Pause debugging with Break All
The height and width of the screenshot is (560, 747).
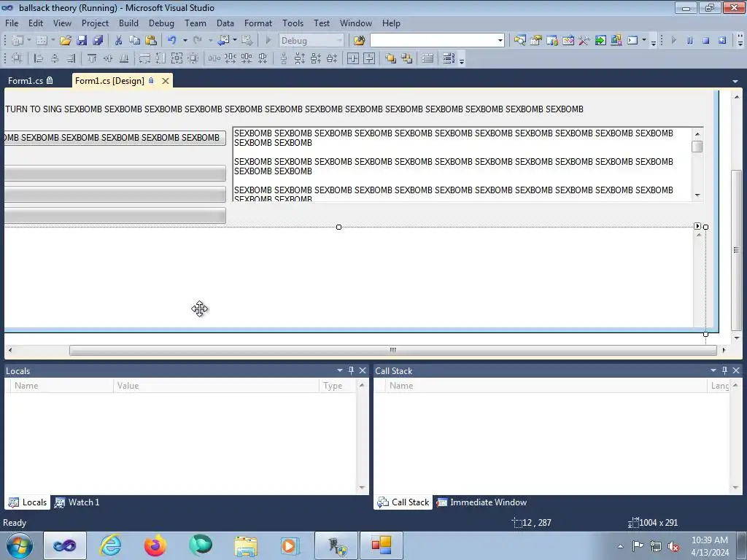690,41
